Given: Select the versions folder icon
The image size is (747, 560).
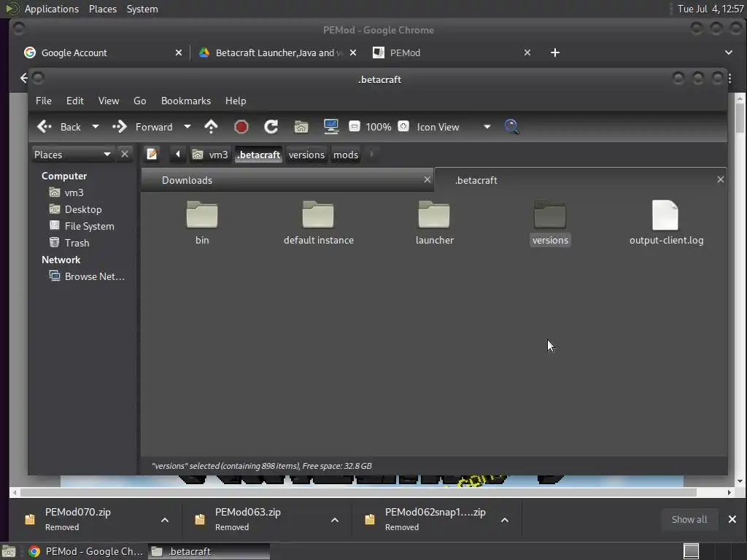Looking at the screenshot, I should (x=550, y=214).
